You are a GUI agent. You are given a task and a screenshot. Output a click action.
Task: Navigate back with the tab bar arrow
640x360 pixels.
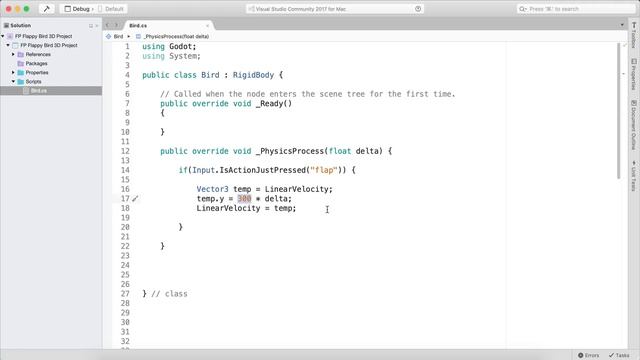pyautogui.click(x=107, y=25)
